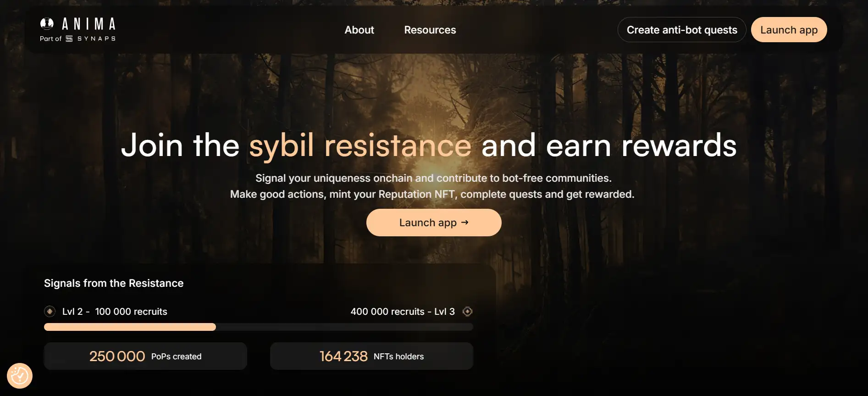
Task: Click Create anti-bot quests button
Action: point(682,30)
